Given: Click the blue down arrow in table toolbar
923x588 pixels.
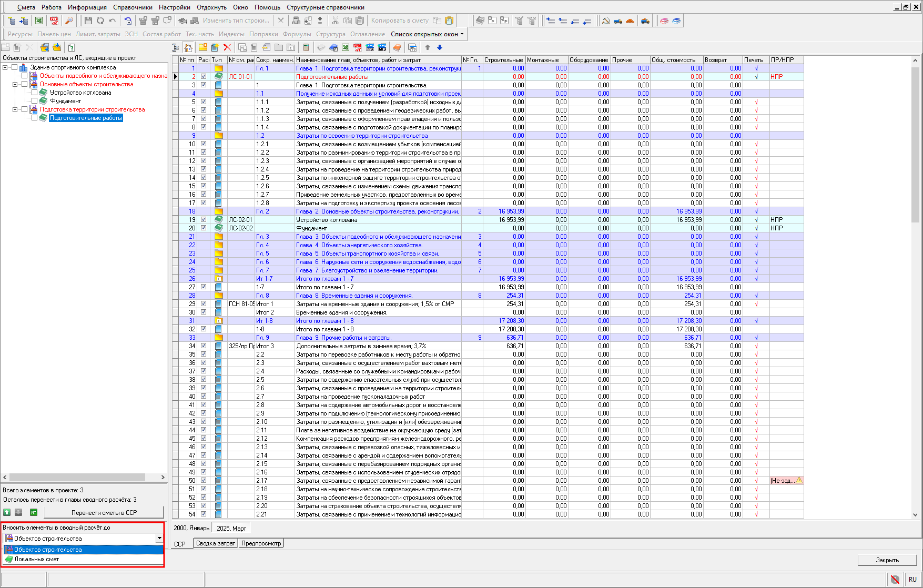Looking at the screenshot, I should coord(440,48).
